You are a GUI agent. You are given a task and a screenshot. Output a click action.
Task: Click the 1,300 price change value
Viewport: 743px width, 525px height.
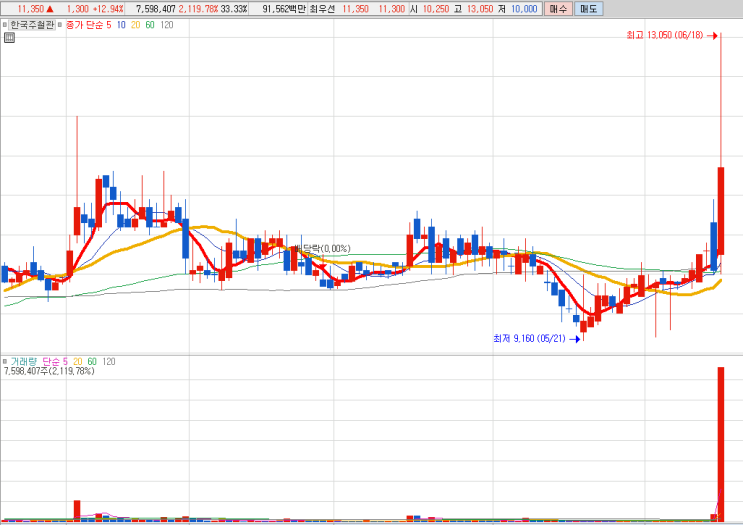pyautogui.click(x=78, y=9)
